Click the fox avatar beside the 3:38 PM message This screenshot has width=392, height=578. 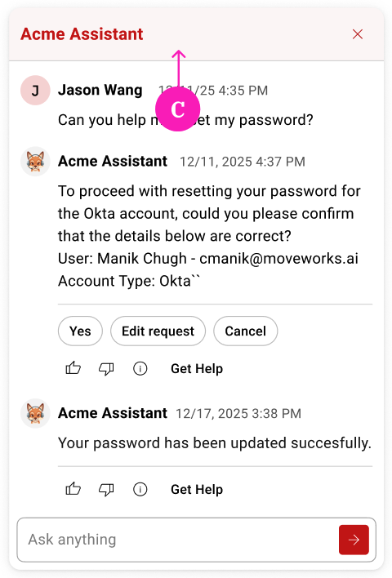pyautogui.click(x=35, y=413)
